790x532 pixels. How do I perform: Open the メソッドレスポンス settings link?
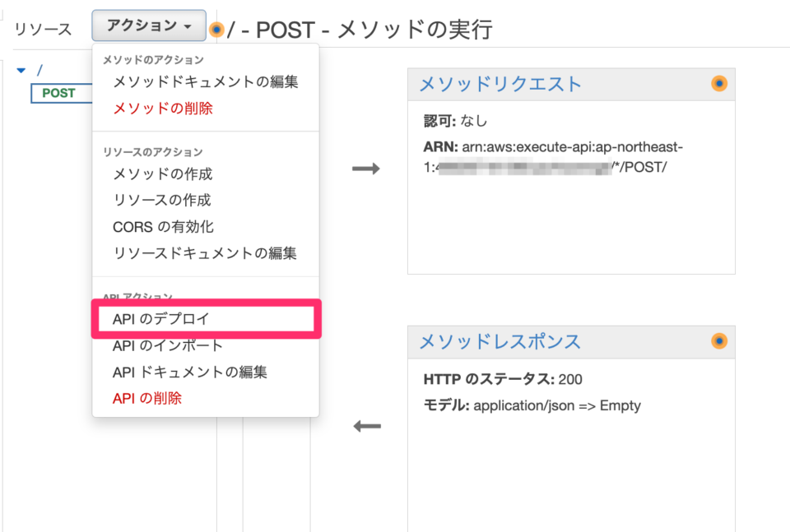[x=496, y=342]
